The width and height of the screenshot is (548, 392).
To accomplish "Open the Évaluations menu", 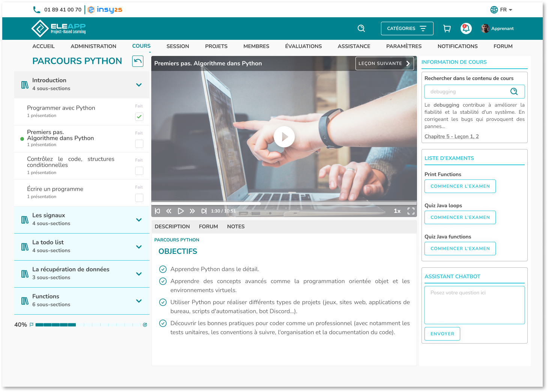I will (x=303, y=46).
